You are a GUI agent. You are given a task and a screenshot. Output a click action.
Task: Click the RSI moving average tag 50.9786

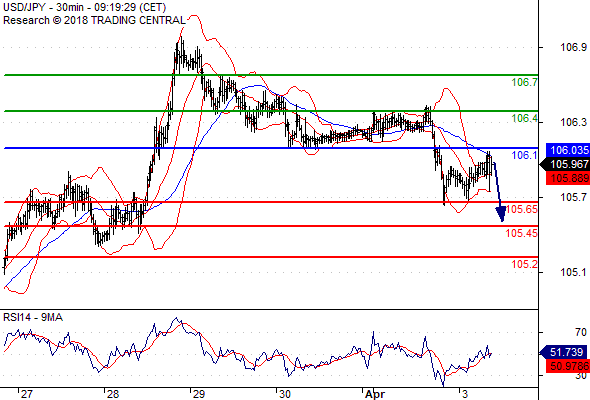568,366
